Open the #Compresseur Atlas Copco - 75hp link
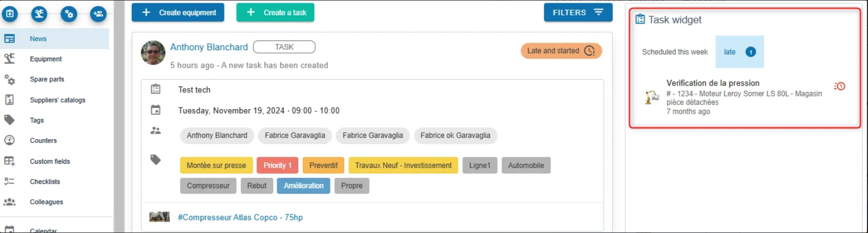This screenshot has height=233, width=868. pos(240,217)
